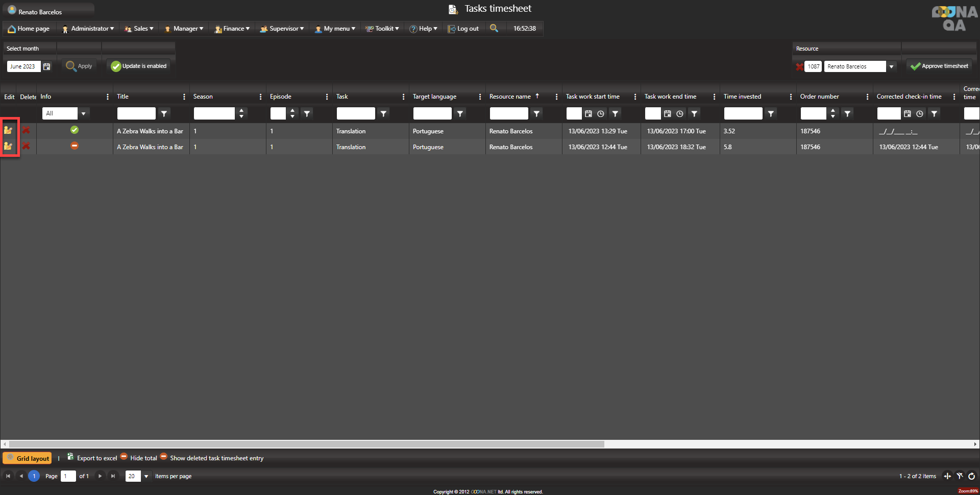980x495 pixels.
Task: Click filter icon in Title column
Action: pos(164,113)
